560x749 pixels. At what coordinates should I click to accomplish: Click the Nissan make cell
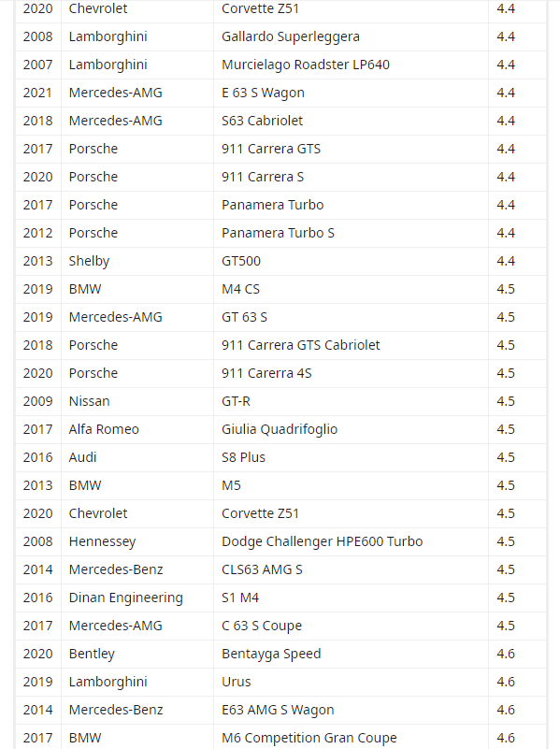(137, 401)
